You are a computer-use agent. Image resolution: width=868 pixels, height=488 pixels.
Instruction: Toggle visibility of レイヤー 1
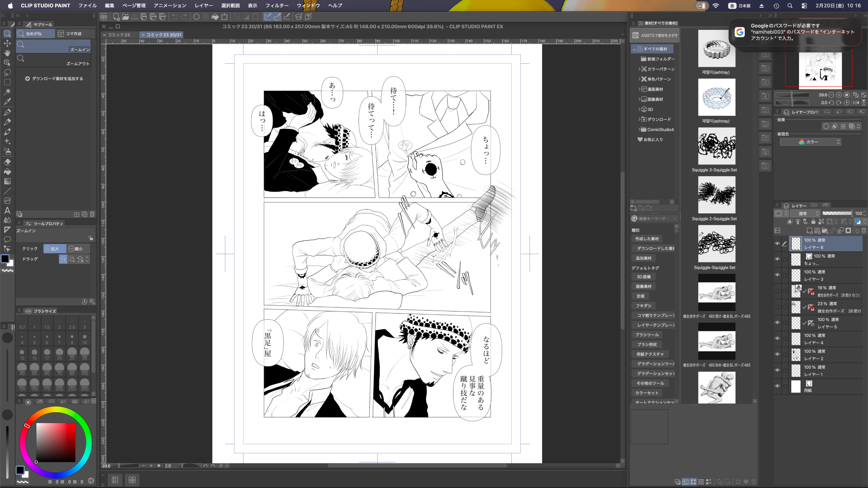[777, 370]
